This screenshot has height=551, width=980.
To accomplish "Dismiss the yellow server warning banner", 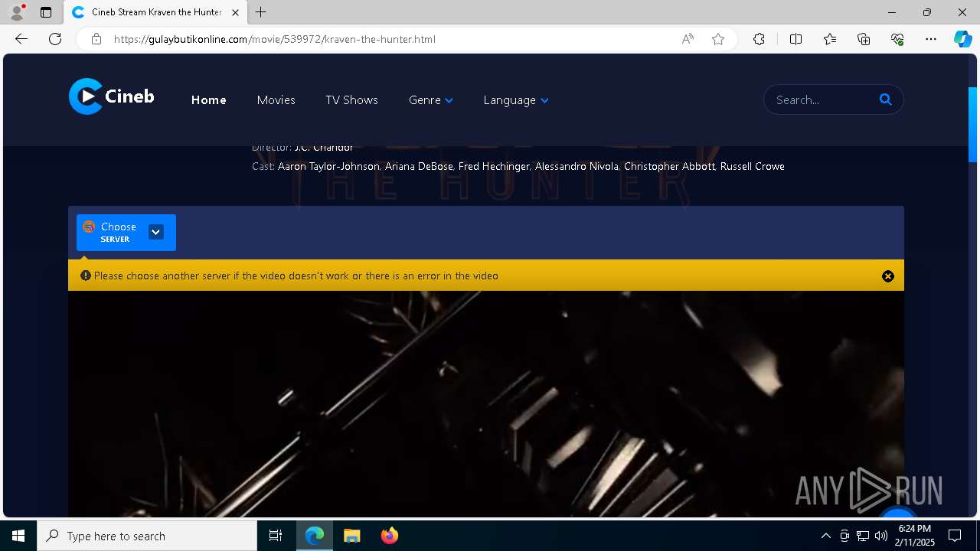I will 888,276.
